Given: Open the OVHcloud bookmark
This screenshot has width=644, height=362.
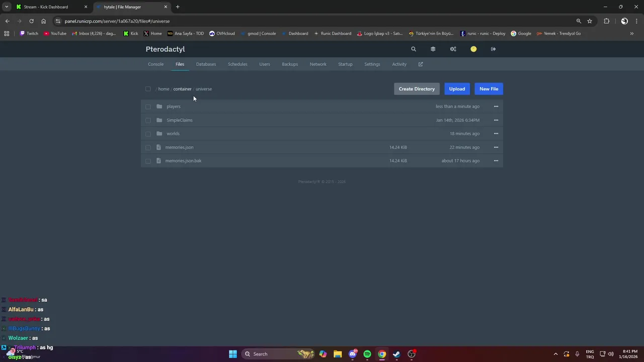Looking at the screenshot, I should point(222,34).
